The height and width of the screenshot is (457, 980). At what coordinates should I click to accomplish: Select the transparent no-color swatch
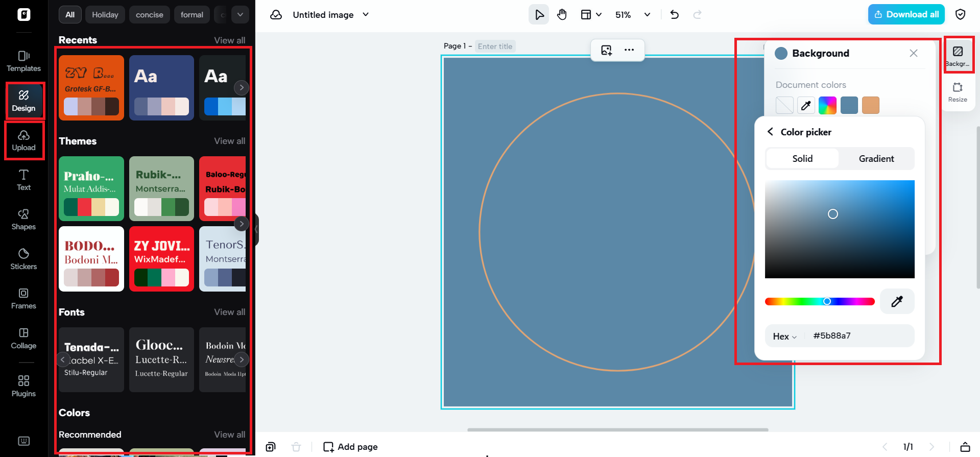point(784,105)
